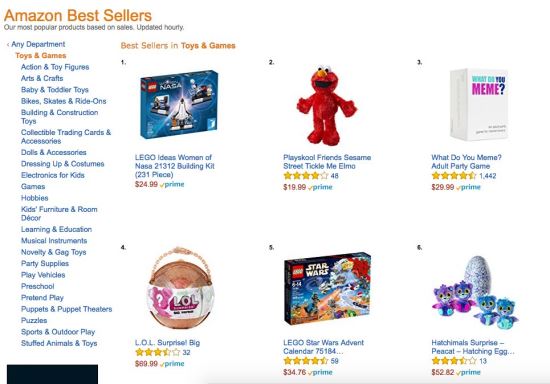Click the Hatchimals Surprise Peacat image
Viewport: 550px width, 384px height.
[x=475, y=290]
